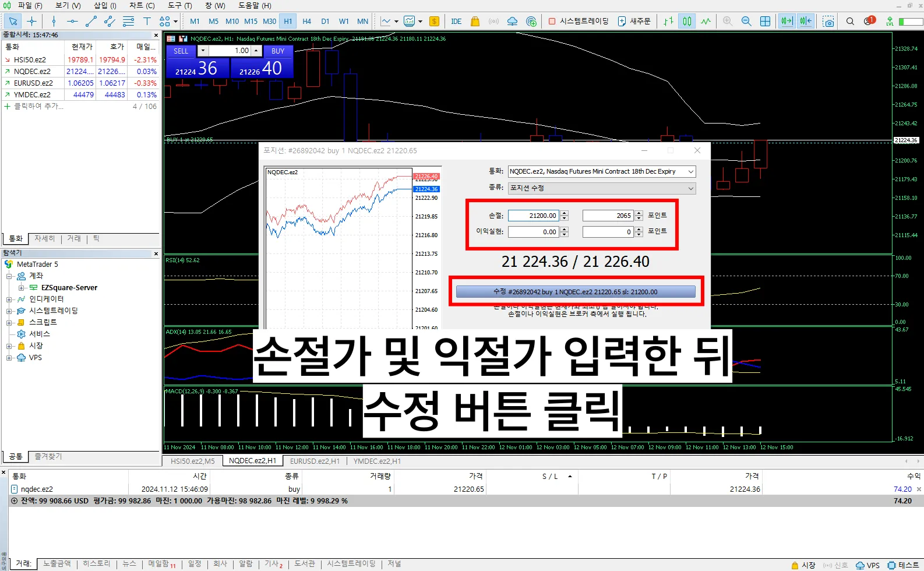This screenshot has height=571, width=924.
Task: Click the SELL button on chart panel
Action: (x=181, y=51)
